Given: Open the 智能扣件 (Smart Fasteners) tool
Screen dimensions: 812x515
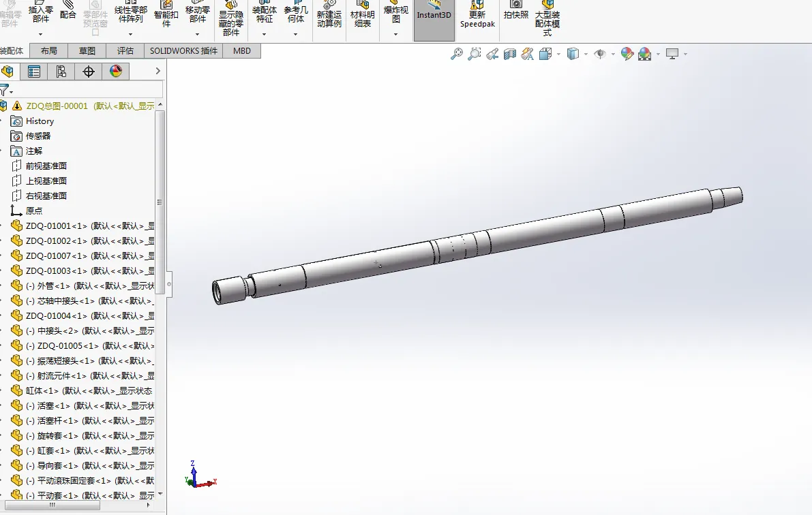Looking at the screenshot, I should 166,14.
